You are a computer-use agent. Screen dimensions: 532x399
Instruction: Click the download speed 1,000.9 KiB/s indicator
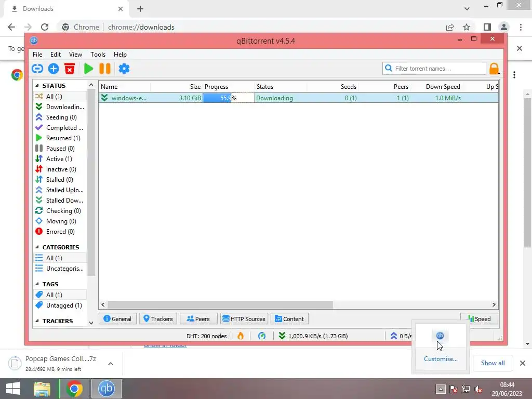click(x=313, y=336)
